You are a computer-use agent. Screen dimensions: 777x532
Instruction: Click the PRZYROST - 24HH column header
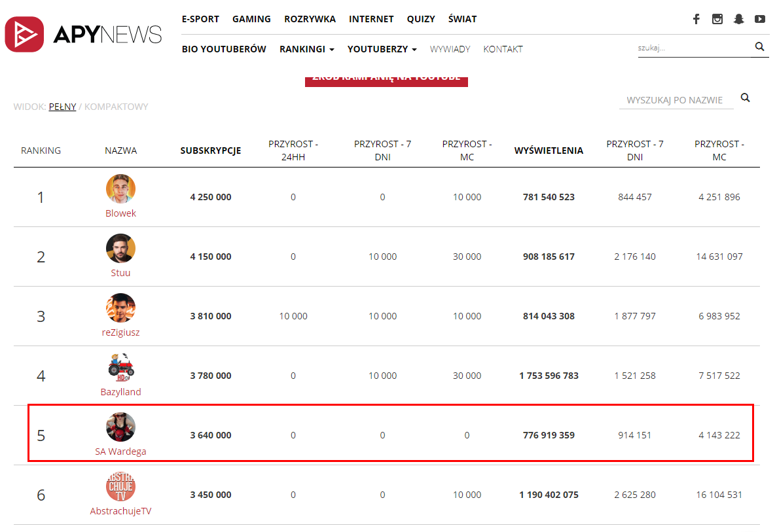coord(293,150)
